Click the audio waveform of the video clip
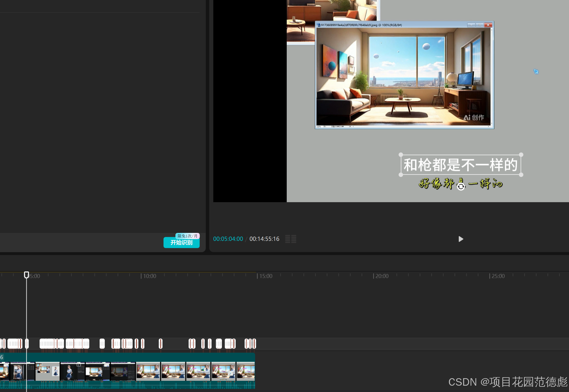Viewport: 569px width, 392px height. [127, 385]
